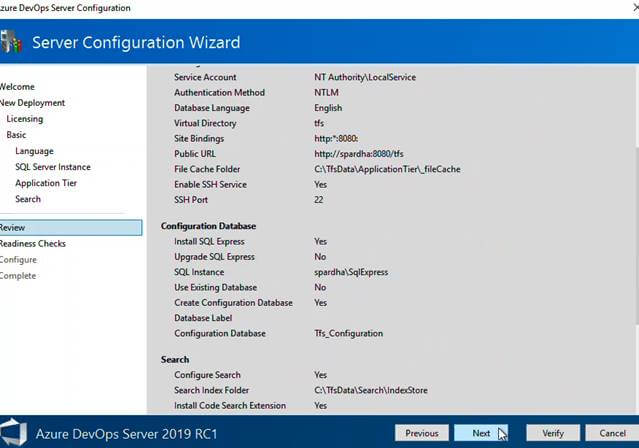Jump to the Search sidebar step
Viewport: 639px width, 448px height.
point(28,199)
